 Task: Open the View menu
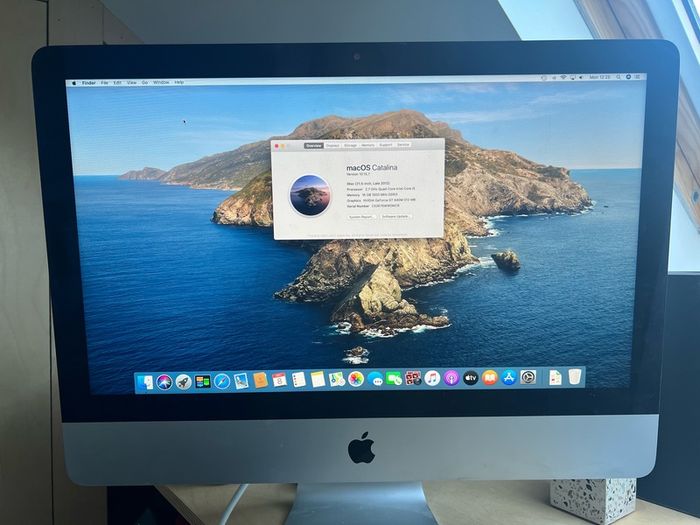pyautogui.click(x=132, y=83)
